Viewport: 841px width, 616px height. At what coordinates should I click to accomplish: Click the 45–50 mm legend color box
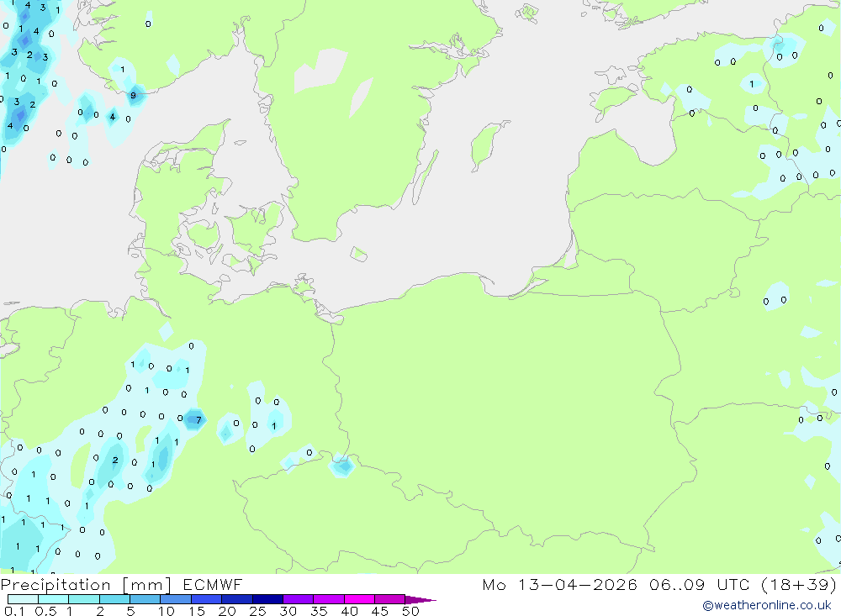390,599
